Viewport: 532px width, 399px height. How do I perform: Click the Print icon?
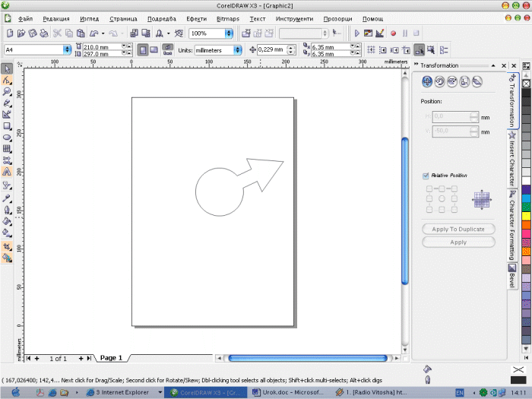click(x=44, y=33)
